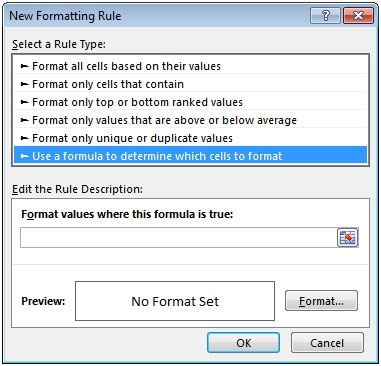
Task: Choose 'Format only top or bottom ranked values'
Action: point(190,102)
